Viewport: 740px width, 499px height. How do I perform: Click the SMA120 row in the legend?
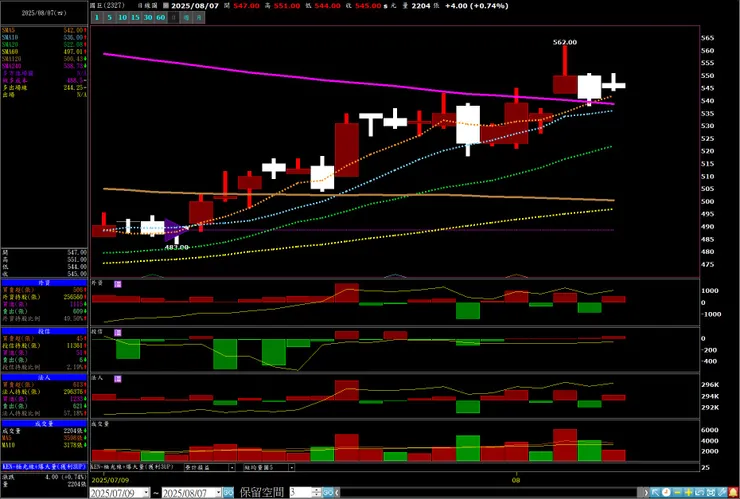44,59
